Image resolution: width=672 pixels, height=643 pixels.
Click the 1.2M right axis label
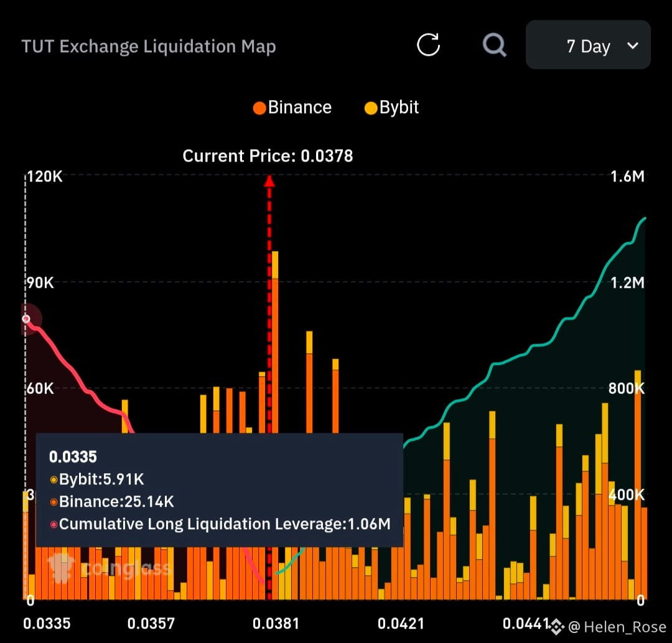tap(627, 283)
